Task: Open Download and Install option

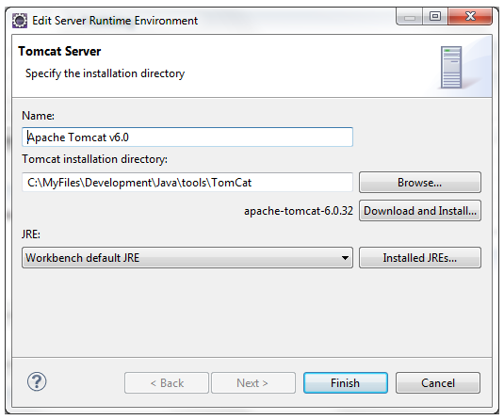Action: [420, 211]
